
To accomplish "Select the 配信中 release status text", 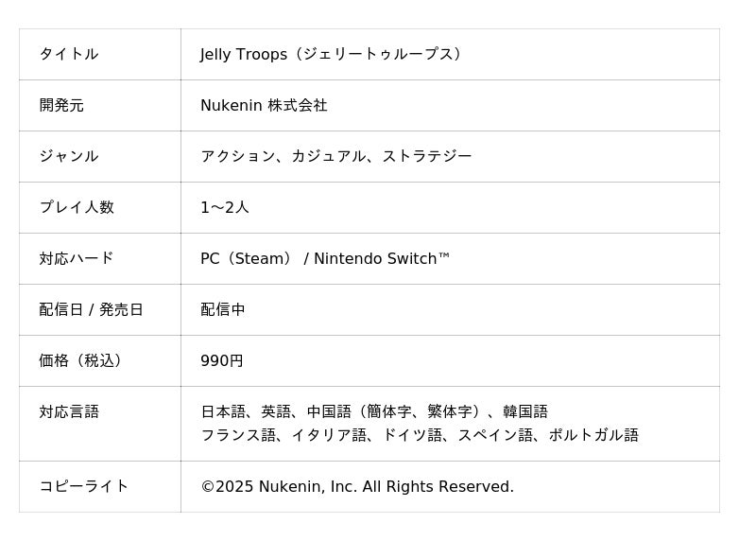I will tap(223, 309).
